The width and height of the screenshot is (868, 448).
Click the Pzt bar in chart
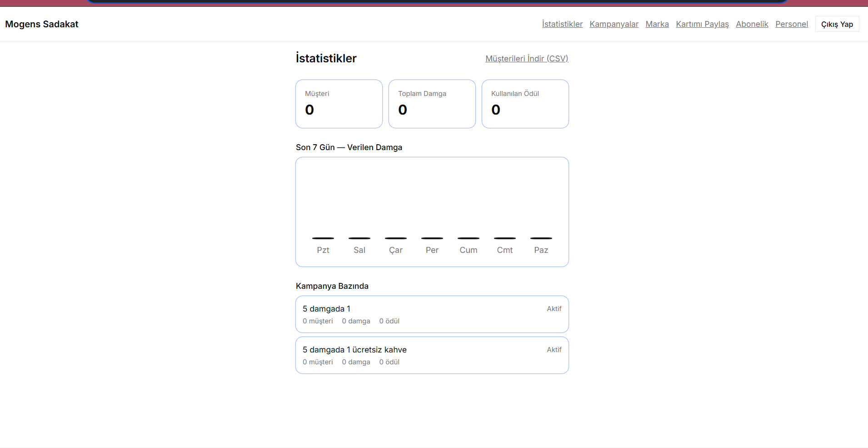(x=323, y=238)
